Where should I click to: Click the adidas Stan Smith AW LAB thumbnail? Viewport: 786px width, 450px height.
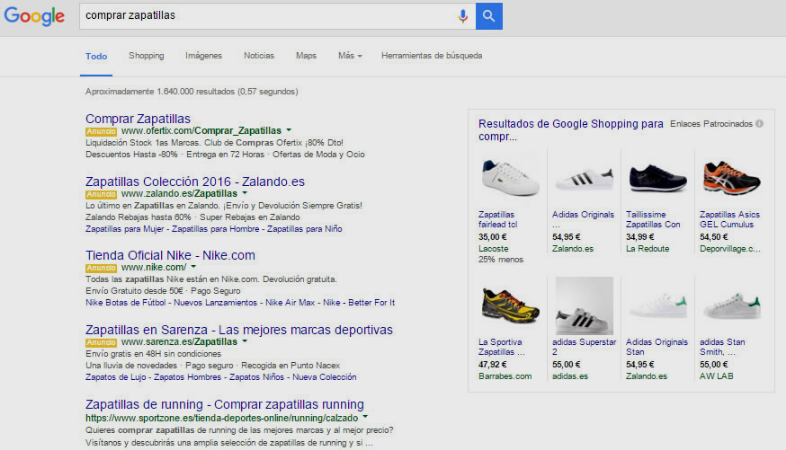pyautogui.click(x=731, y=306)
